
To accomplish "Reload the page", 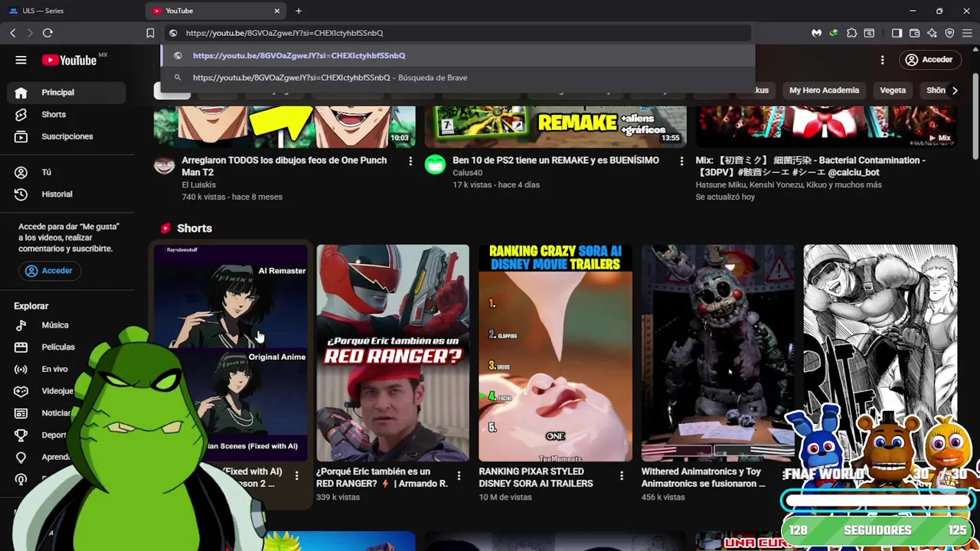I will point(47,33).
